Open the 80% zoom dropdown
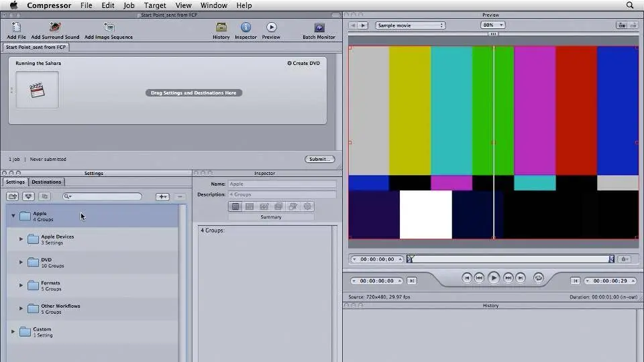644x362 pixels. coord(493,25)
